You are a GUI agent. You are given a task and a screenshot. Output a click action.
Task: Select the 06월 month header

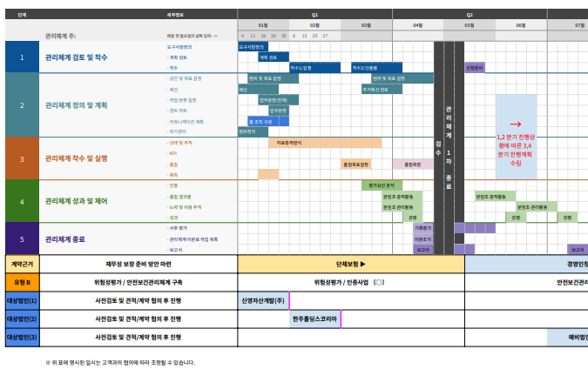click(520, 25)
